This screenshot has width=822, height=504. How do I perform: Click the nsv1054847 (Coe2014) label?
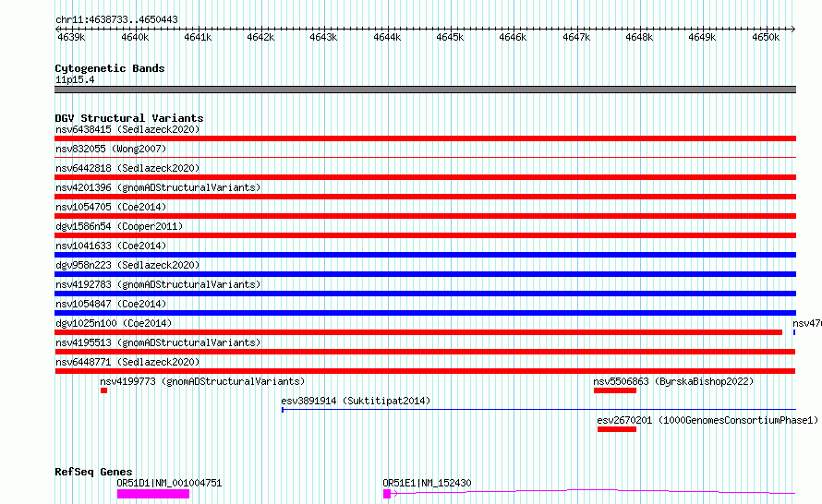[111, 304]
